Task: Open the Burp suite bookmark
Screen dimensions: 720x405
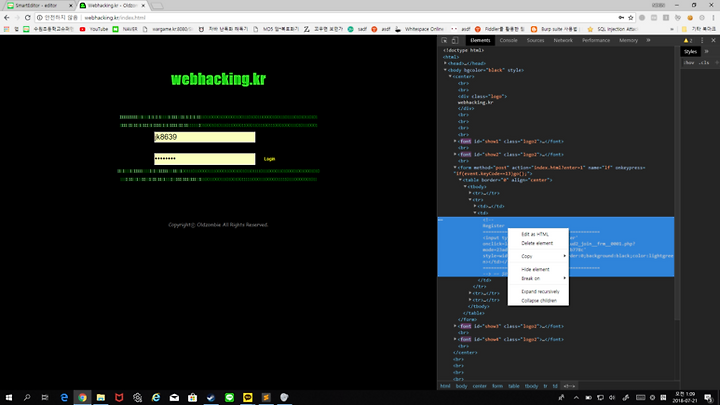Action: point(554,29)
